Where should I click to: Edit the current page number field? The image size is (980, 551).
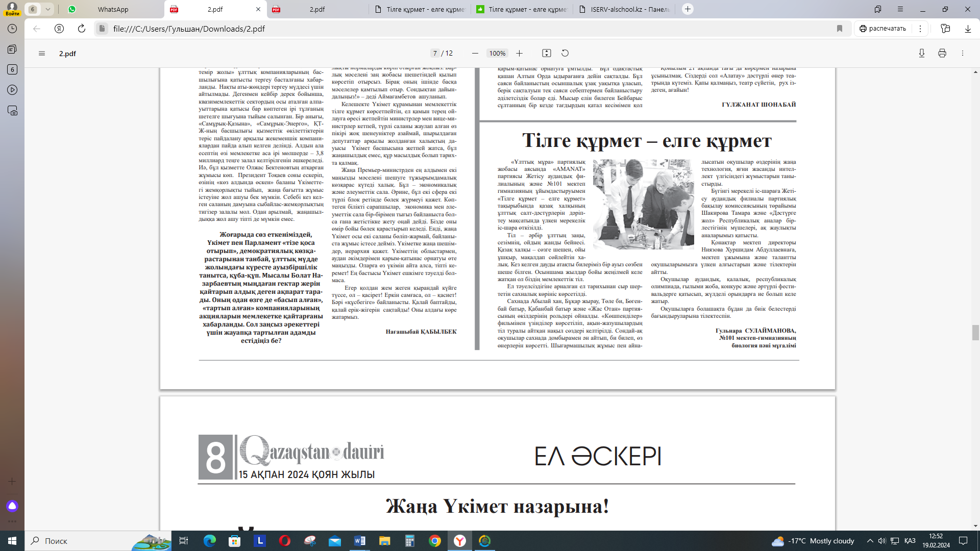(434, 54)
